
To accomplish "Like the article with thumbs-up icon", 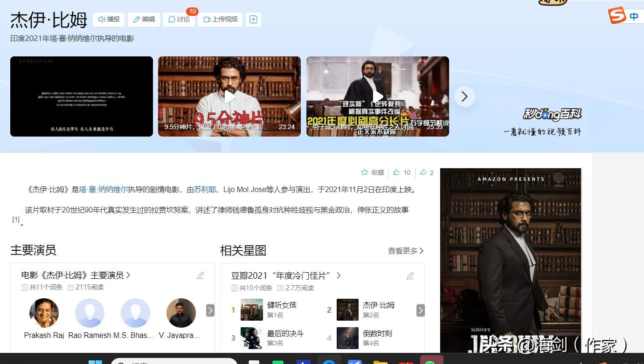I will coord(396,172).
